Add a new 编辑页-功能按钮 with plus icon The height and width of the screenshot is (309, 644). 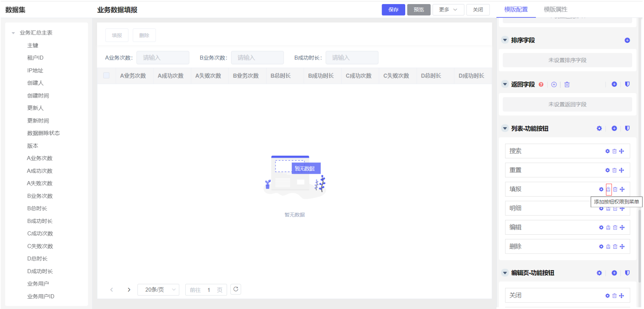pos(614,273)
